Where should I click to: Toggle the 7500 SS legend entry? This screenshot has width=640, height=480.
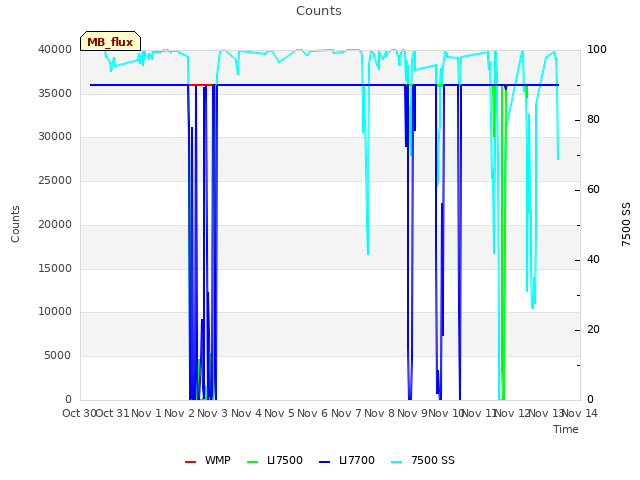pyautogui.click(x=422, y=460)
